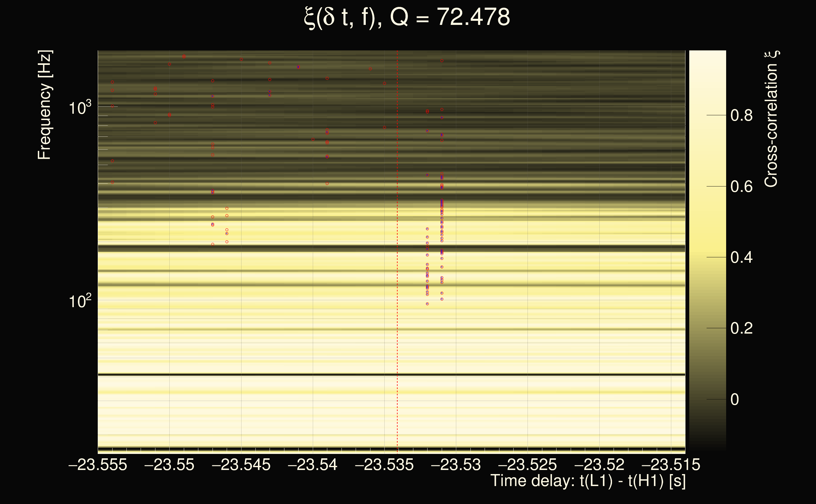Click the Time delay t(L1) - t(H1) axis label
This screenshot has width=816, height=504.
(x=588, y=481)
